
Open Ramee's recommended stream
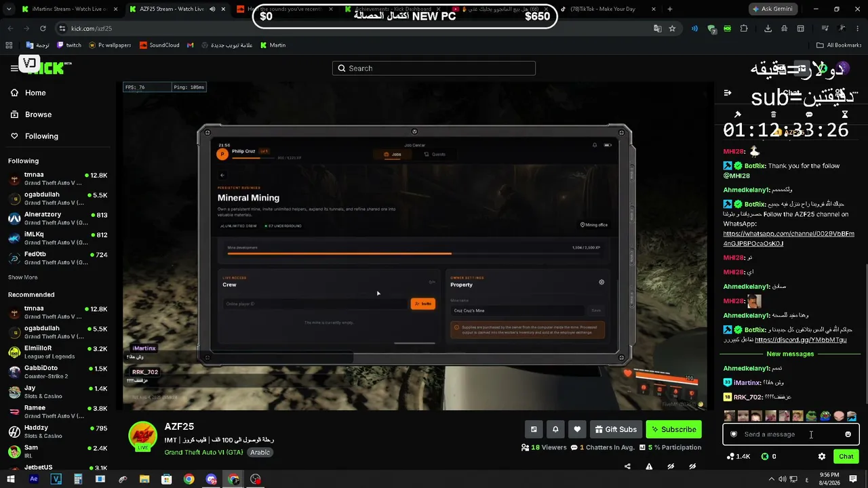(58, 411)
